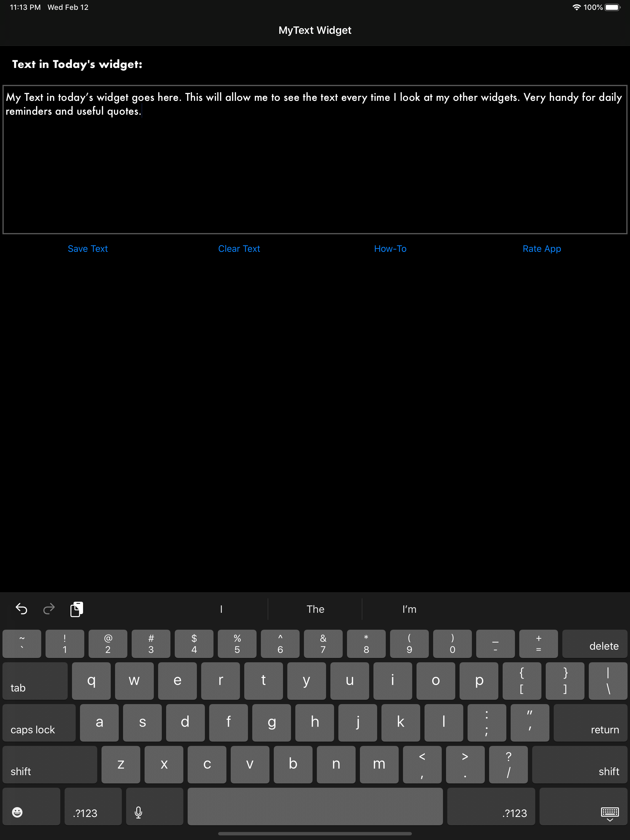Tap Save Text to store widget text
This screenshot has height=840, width=630.
[88, 249]
